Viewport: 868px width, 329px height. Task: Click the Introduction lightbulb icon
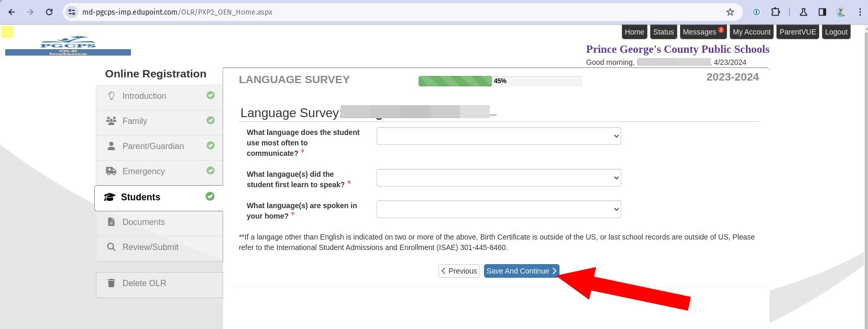(111, 96)
